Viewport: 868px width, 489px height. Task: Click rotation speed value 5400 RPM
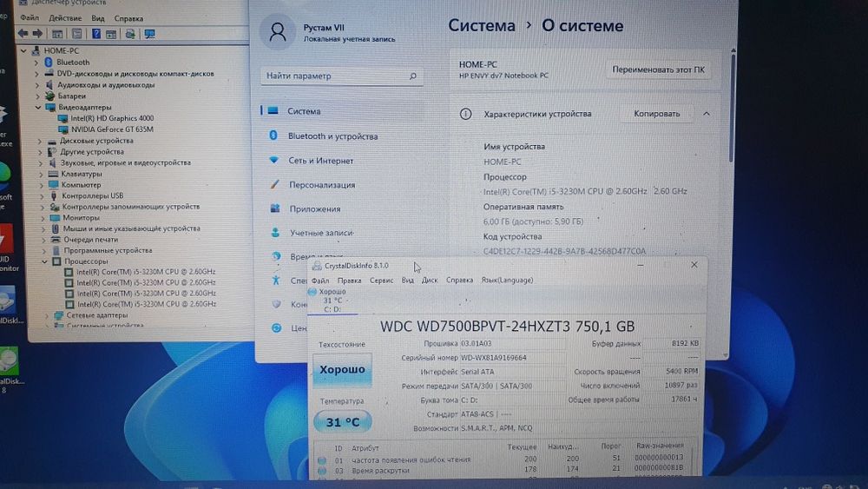pyautogui.click(x=682, y=371)
